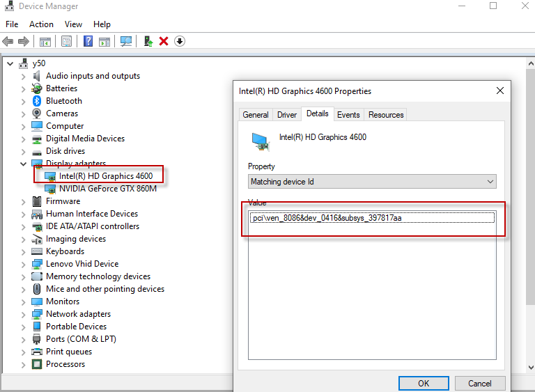Select the Audio inputs and outputs speaker icon
Image resolution: width=535 pixels, height=392 pixels.
[x=36, y=76]
